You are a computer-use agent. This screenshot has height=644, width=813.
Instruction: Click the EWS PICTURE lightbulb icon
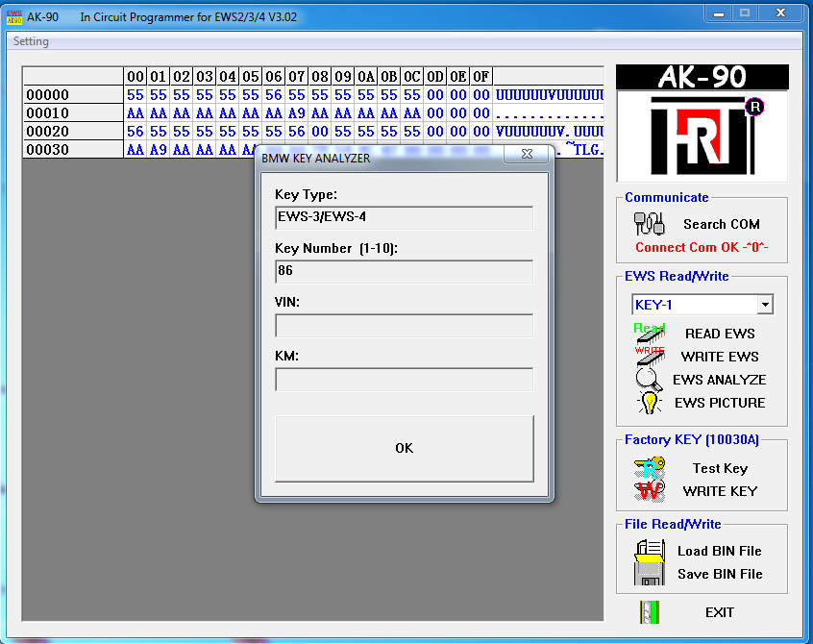(x=650, y=403)
